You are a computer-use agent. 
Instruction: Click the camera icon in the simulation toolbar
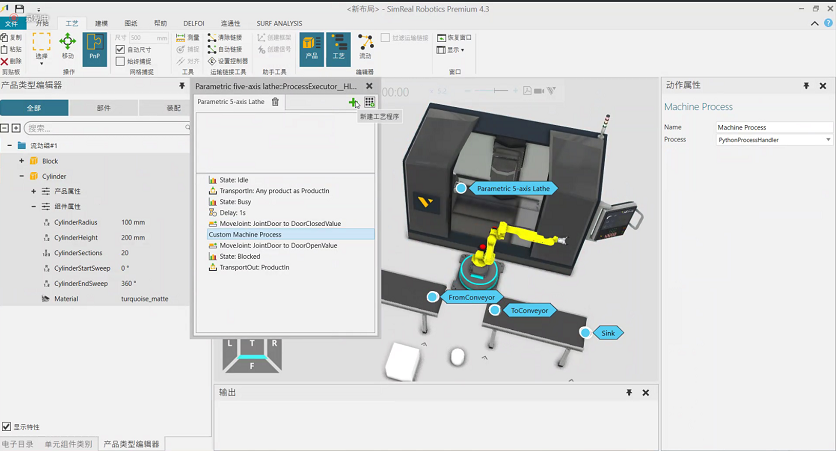[x=539, y=91]
